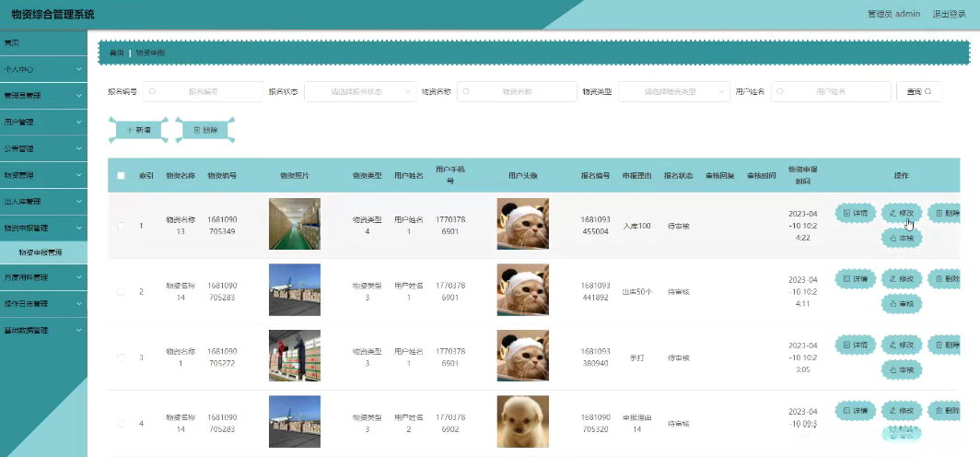Click the 申报理由 cell 入库100
980x457 pixels.
point(636,226)
